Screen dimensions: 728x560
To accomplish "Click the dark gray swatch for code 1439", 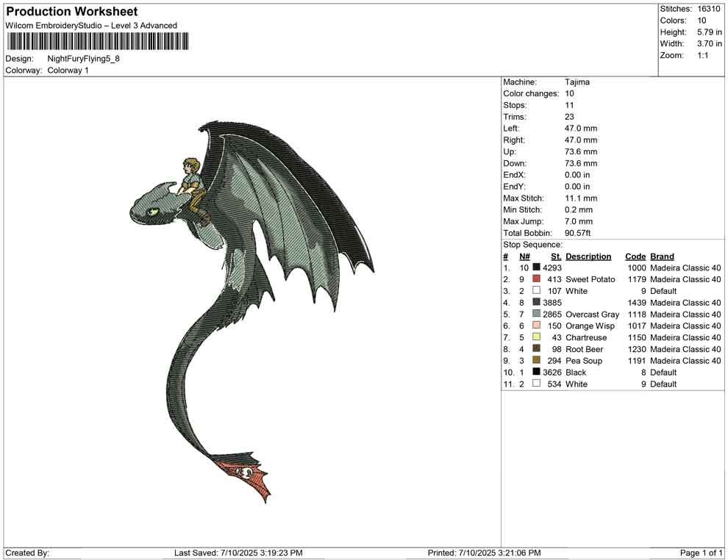I will [536, 301].
